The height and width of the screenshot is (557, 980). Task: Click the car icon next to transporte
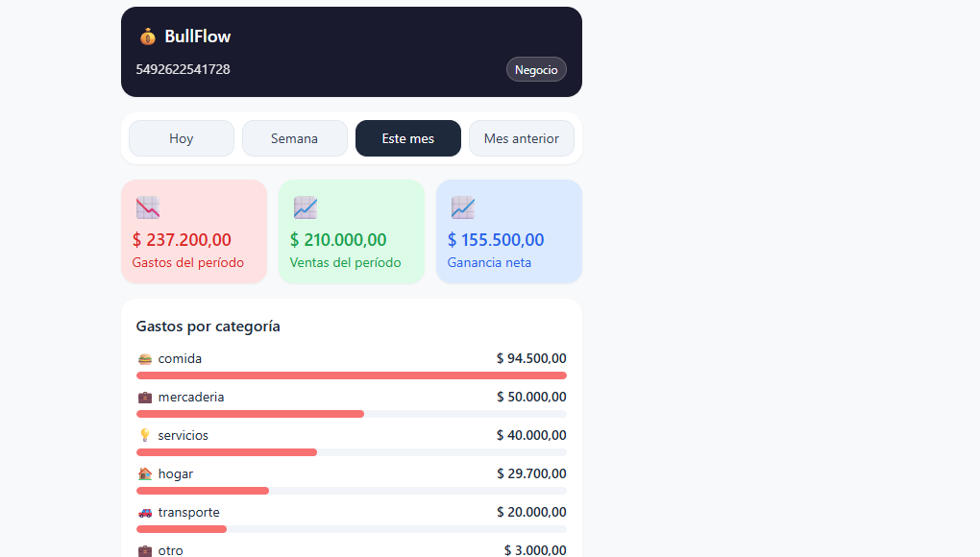click(145, 513)
